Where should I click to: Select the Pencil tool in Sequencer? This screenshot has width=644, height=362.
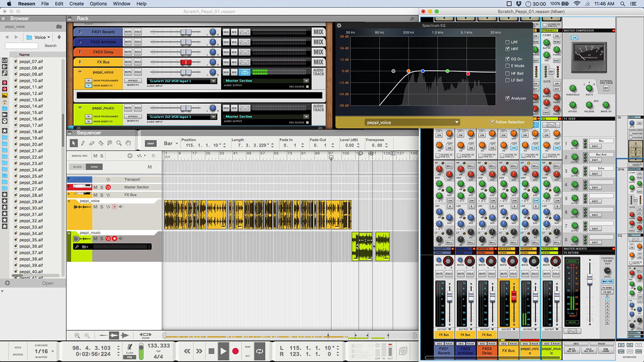[83, 143]
